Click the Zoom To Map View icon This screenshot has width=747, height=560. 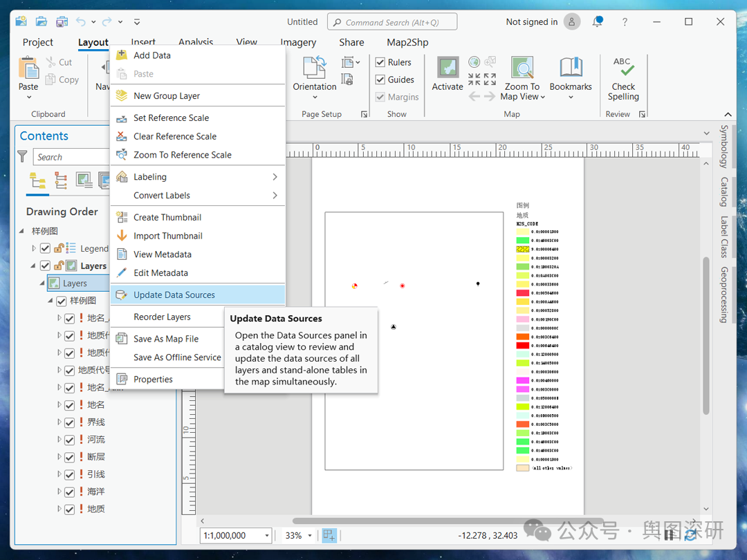(522, 68)
